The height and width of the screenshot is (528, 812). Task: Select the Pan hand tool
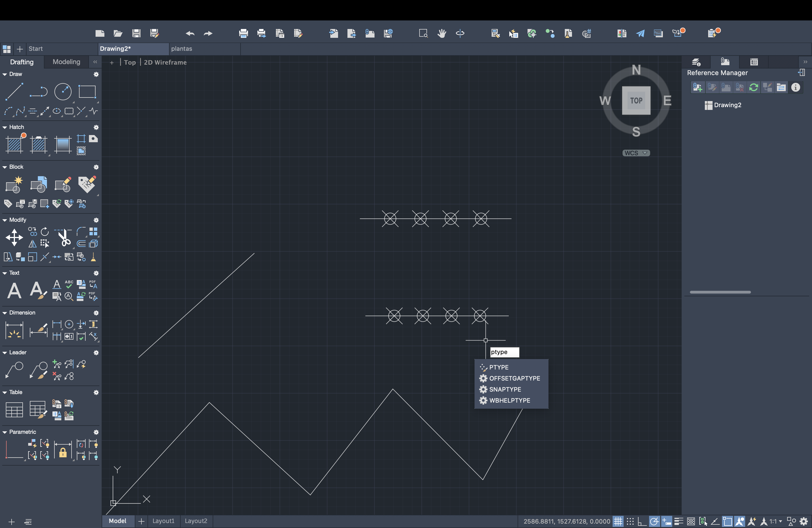[x=442, y=33]
